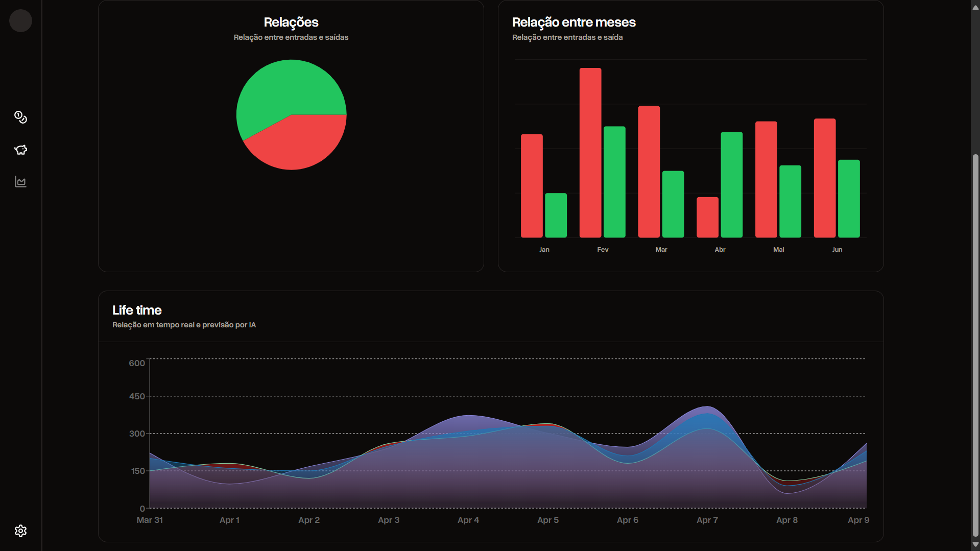Click the area chart peak near Apr 7
The image size is (980, 551).
(707, 407)
